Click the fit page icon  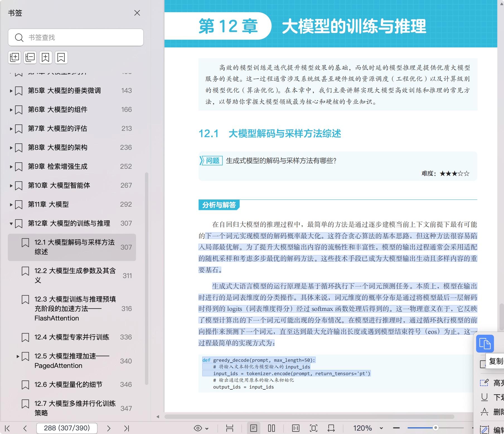coord(314,428)
